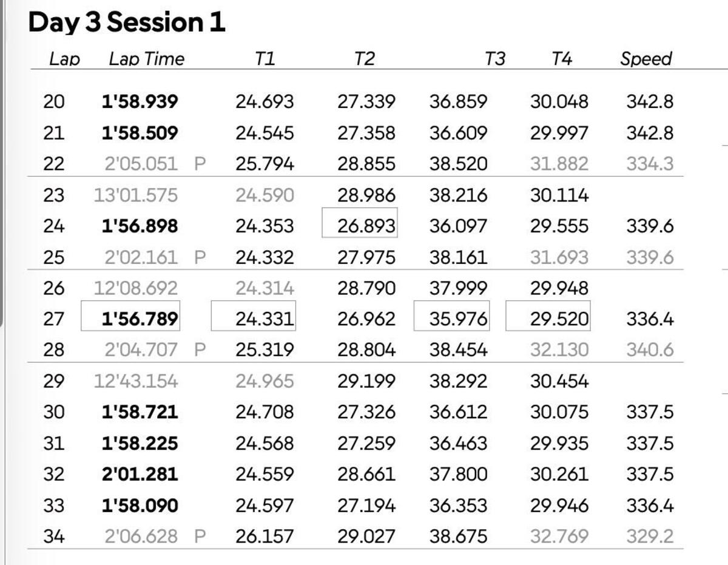Click the boxed T4 time 29.520

coord(559,319)
